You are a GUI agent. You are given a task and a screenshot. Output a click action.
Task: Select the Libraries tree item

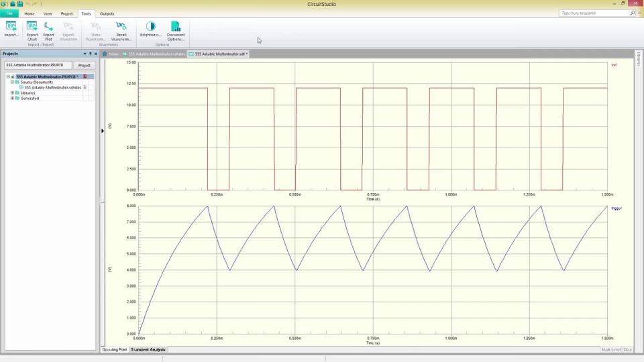tap(28, 93)
